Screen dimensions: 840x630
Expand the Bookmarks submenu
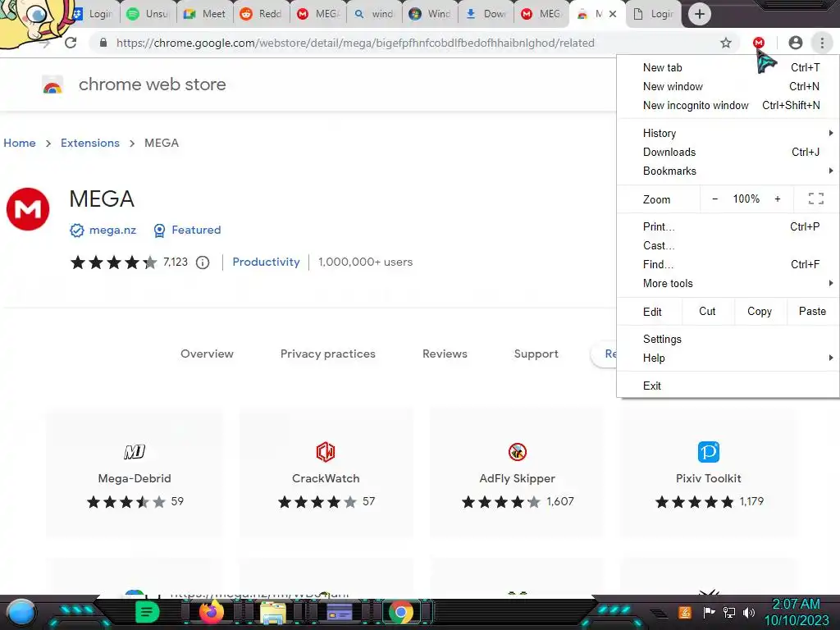click(728, 171)
